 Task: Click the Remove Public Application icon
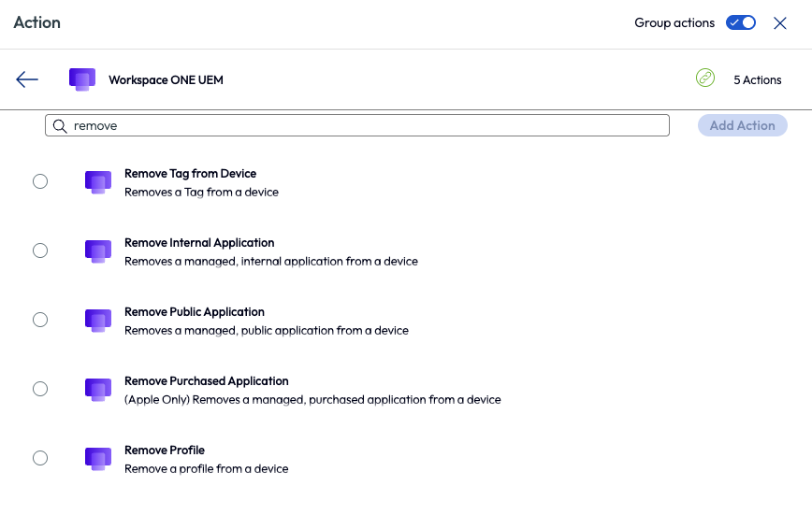click(98, 321)
